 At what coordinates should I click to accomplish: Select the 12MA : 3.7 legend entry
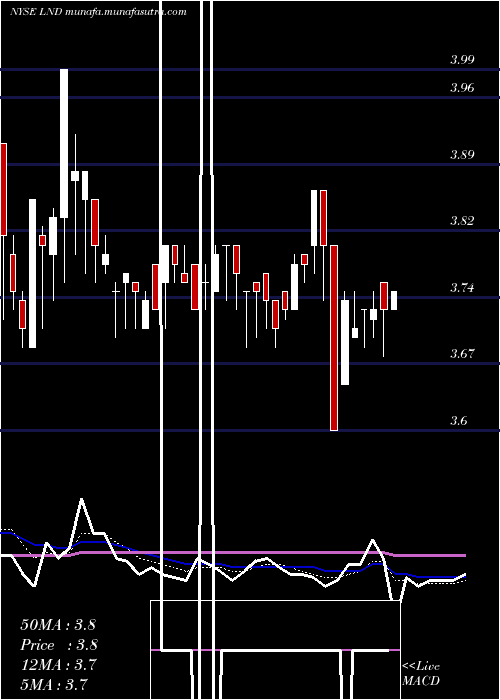click(x=58, y=665)
